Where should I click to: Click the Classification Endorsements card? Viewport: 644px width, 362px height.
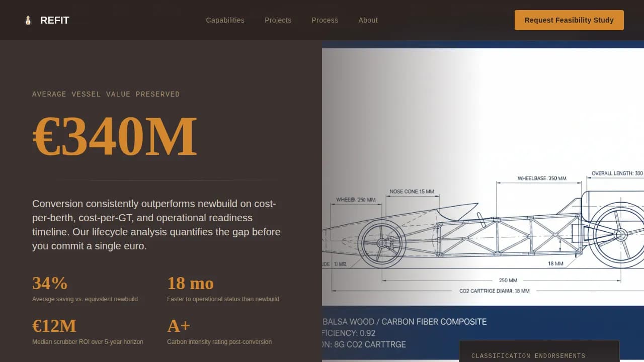tap(539, 351)
